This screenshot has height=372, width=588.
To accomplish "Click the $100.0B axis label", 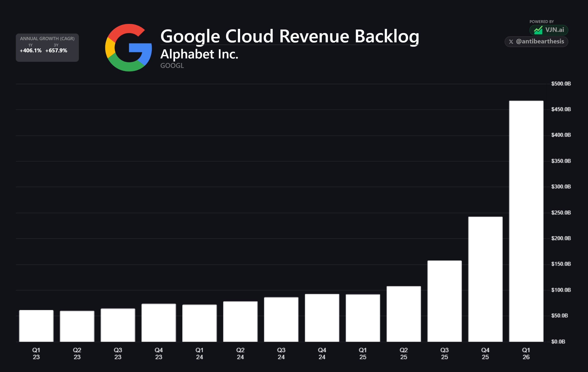I will pyautogui.click(x=561, y=290).
